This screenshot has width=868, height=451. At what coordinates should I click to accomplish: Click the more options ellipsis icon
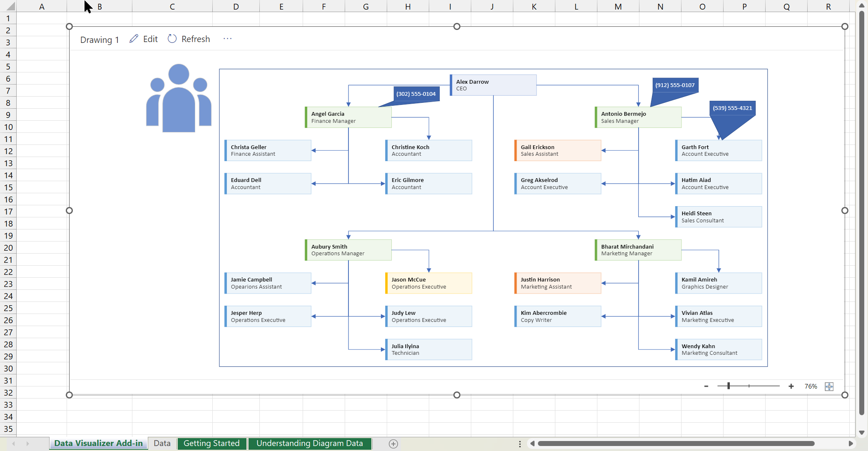[227, 38]
